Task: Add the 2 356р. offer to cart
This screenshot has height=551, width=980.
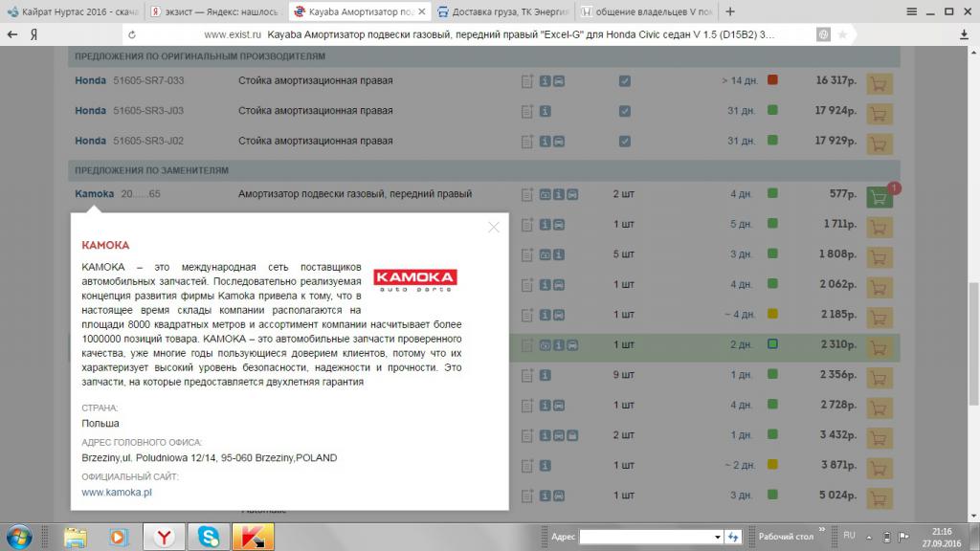Action: 879,378
